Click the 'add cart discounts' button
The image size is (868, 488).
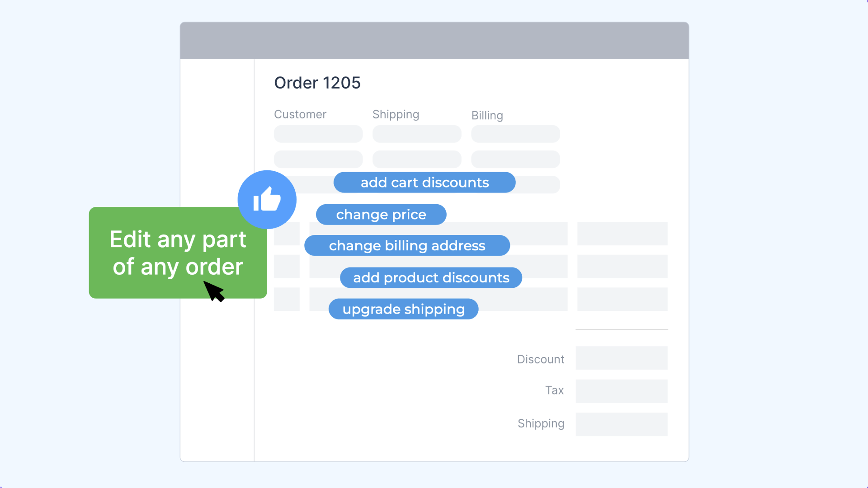tap(425, 183)
